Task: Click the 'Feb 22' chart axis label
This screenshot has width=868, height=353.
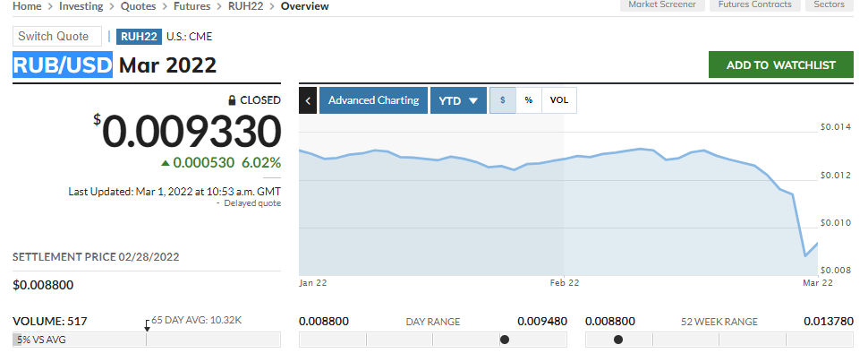Action: [x=564, y=282]
